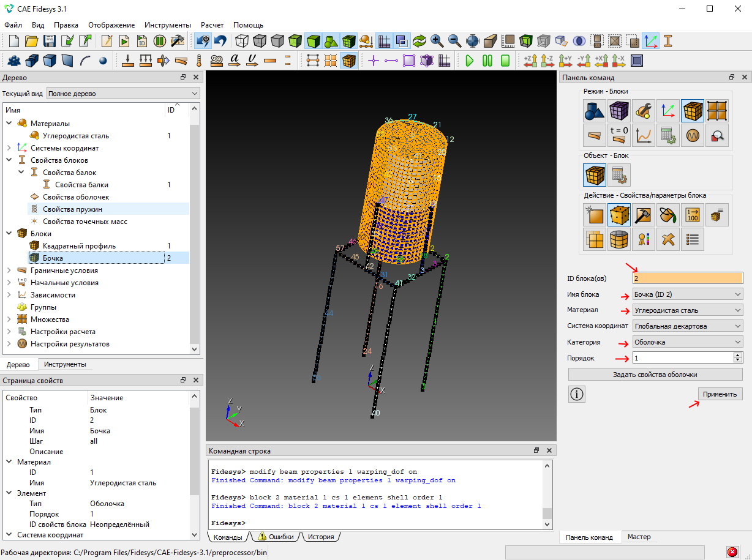Switch to wireframe cube display mode
The image size is (752, 560).
click(243, 41)
